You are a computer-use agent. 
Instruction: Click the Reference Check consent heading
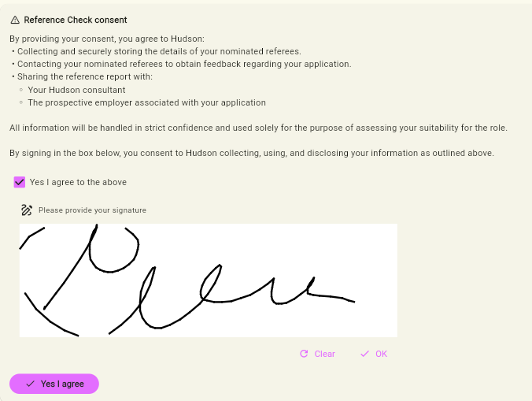pyautogui.click(x=76, y=20)
